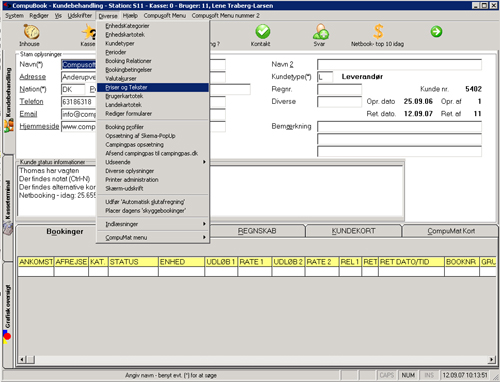Image resolution: width=500 pixels, height=382 pixels.
Task: Switch to the REGNSKAB tab
Action: click(257, 231)
